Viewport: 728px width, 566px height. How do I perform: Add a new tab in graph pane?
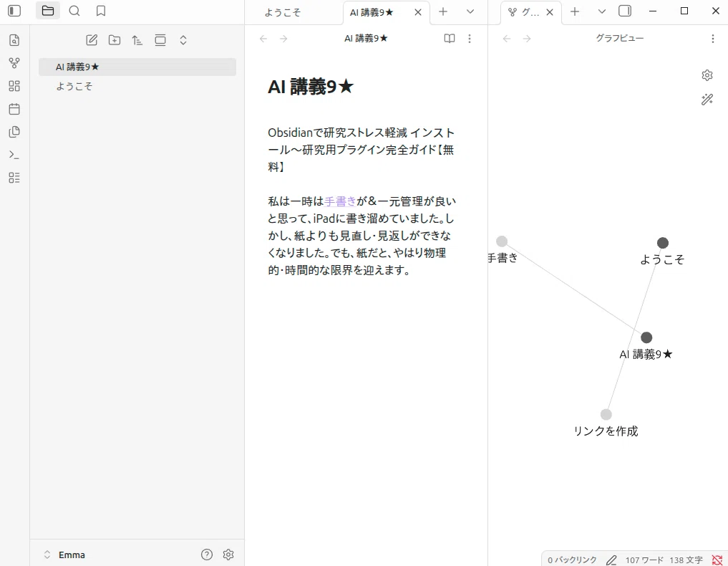[x=575, y=11]
